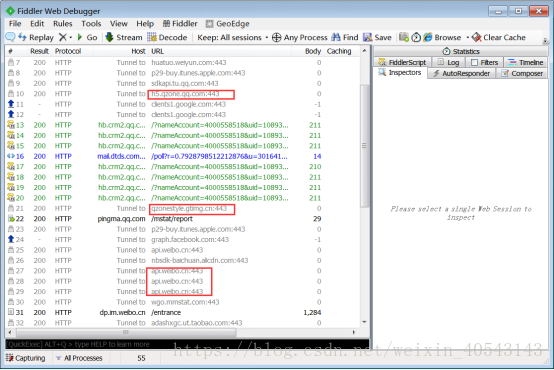
Task: Click the session list scroll-down arrow
Action: coord(364,322)
